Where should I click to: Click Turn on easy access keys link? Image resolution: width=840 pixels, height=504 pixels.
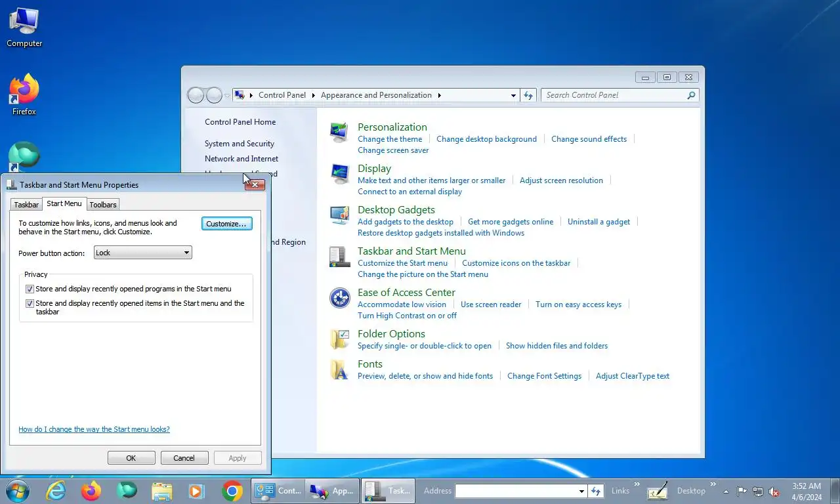pos(578,304)
